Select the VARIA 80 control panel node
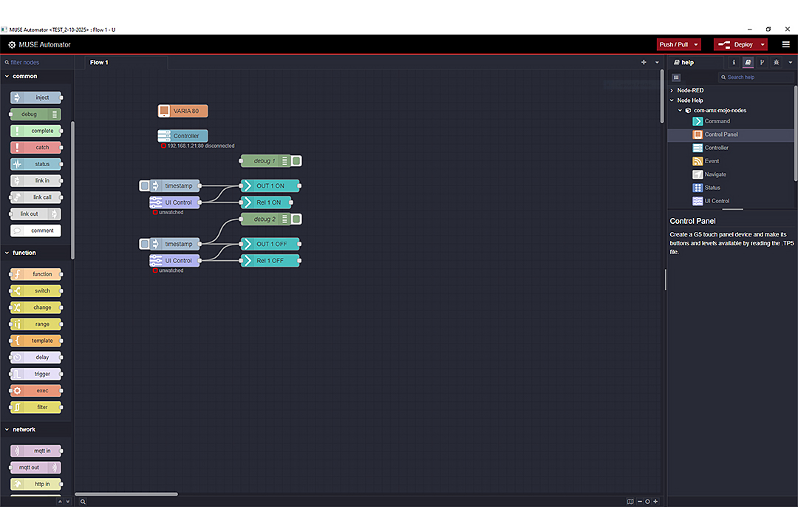Screen dimensions: 798x532 coord(183,111)
